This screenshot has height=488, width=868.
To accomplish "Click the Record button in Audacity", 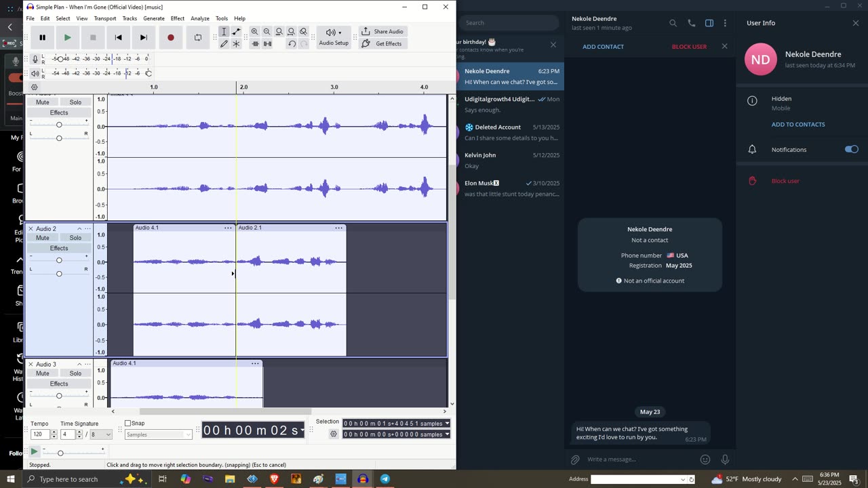I will point(171,38).
